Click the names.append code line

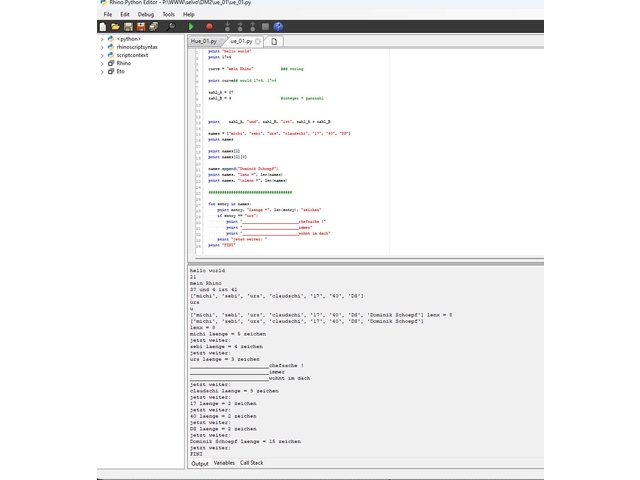[243, 169]
